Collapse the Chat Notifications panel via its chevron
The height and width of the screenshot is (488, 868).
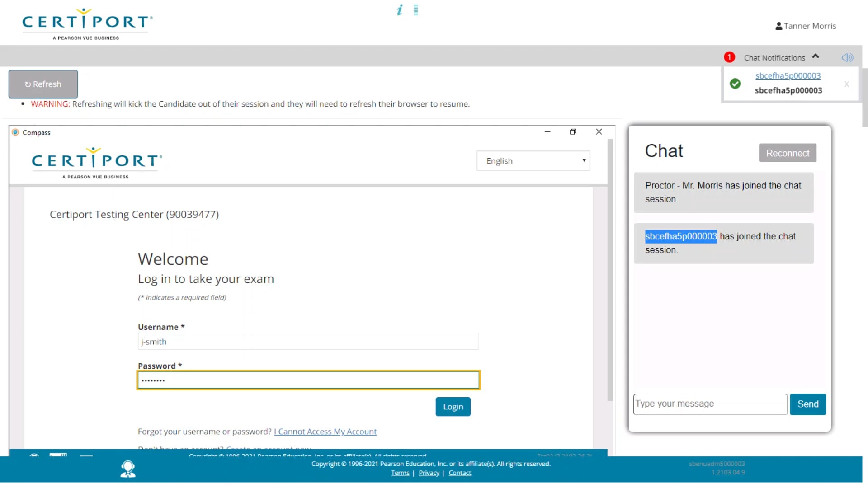816,56
